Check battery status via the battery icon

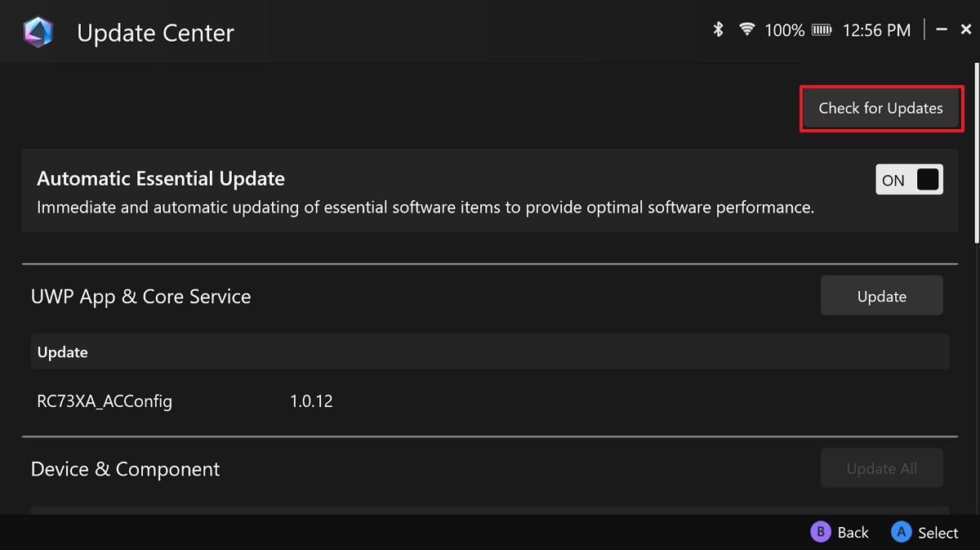(820, 29)
